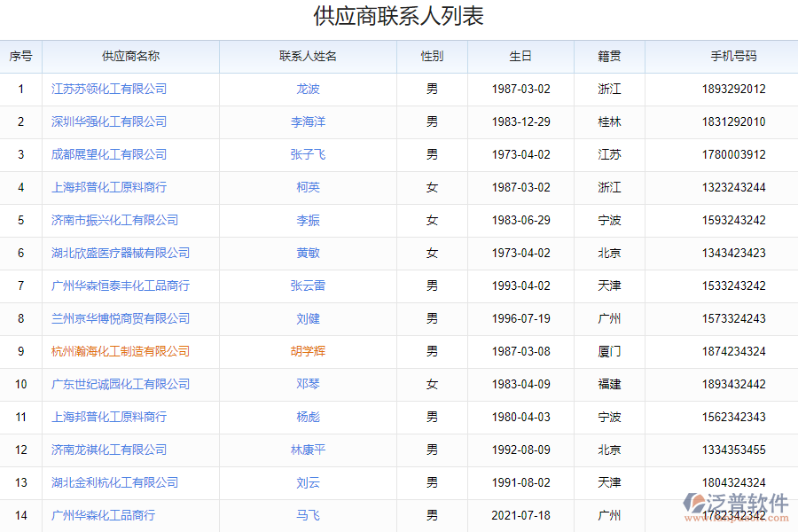Open supplier 广州华森化工品商行
The width and height of the screenshot is (798, 532).
pyautogui.click(x=103, y=515)
